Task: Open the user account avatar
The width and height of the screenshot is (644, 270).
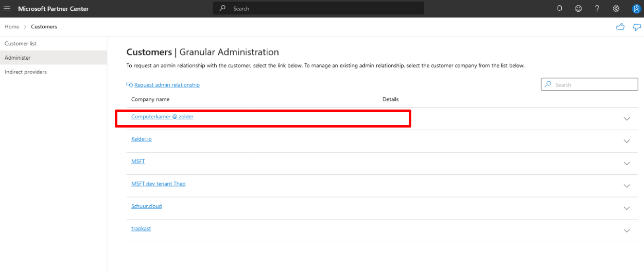Action: pyautogui.click(x=636, y=9)
